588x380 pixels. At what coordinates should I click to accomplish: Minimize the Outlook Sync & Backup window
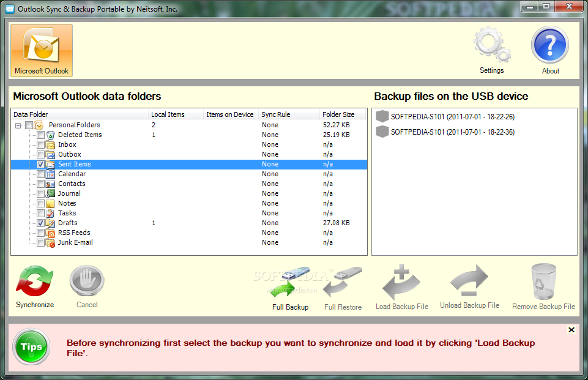[529, 6]
